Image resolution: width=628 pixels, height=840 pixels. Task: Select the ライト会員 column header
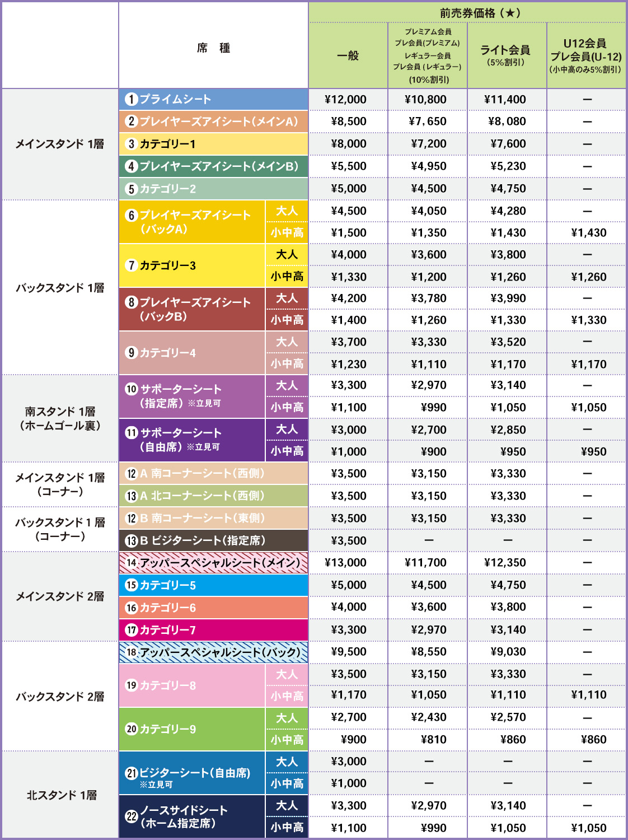coord(505,54)
